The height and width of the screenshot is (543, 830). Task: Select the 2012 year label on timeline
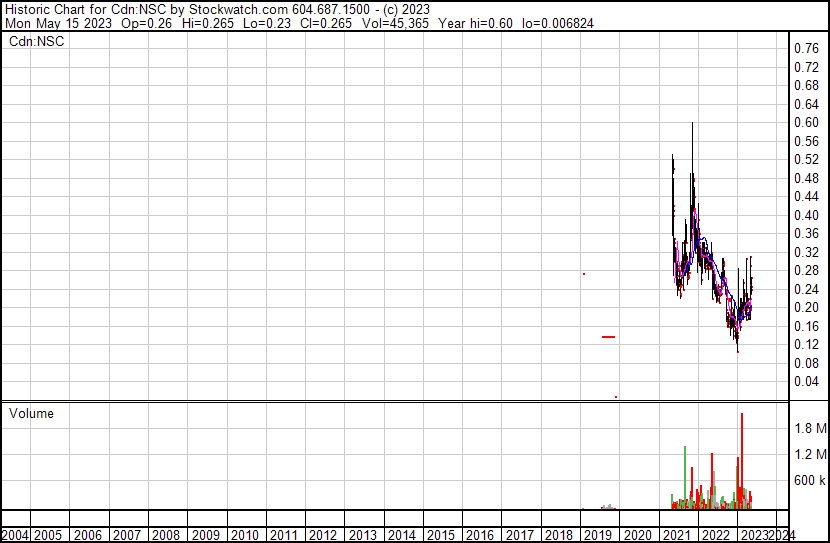[323, 535]
